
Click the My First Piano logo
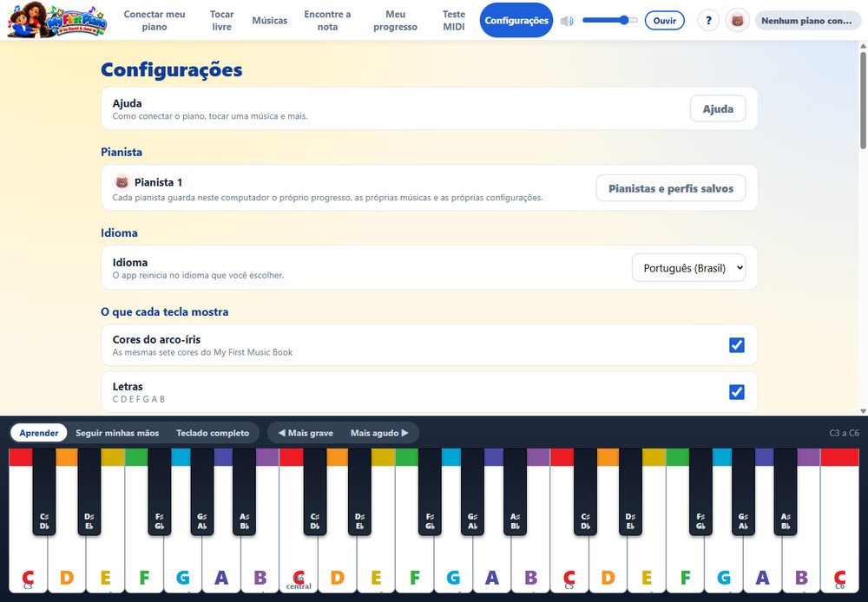[x=57, y=20]
